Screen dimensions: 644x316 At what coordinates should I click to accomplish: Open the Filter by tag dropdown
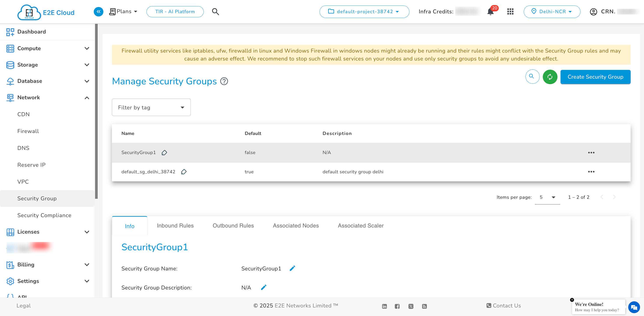click(x=151, y=107)
